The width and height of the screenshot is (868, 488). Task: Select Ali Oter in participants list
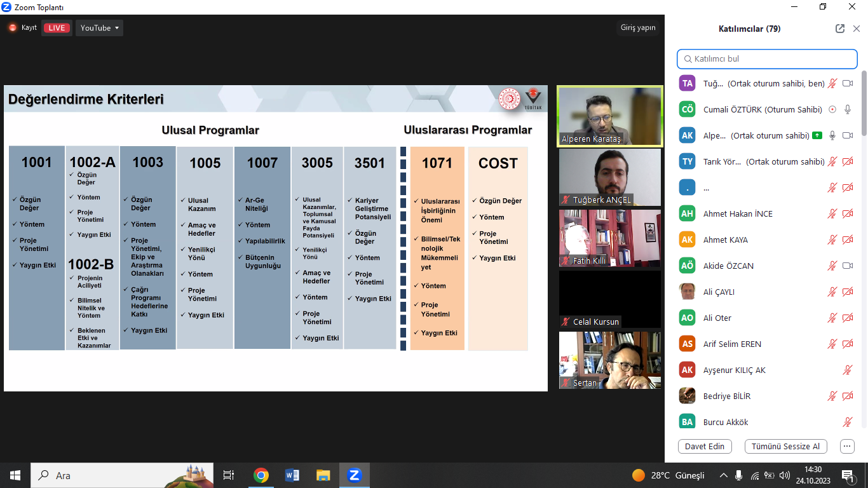(717, 318)
